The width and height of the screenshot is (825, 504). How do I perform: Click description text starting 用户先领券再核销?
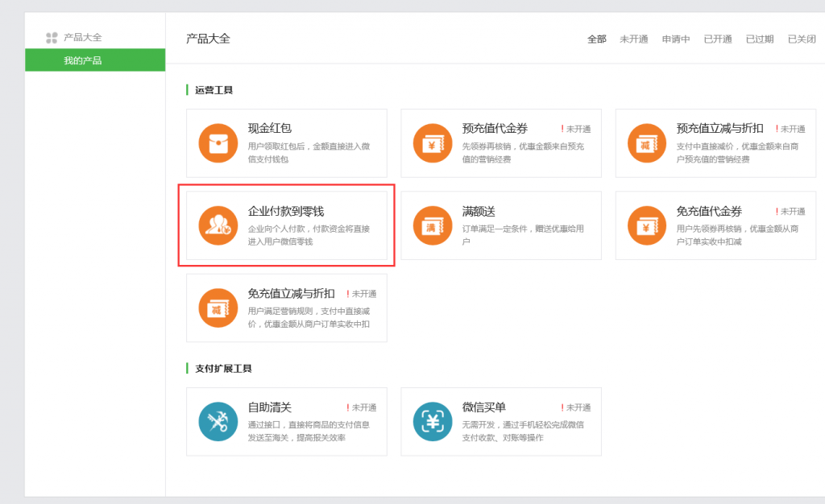[x=737, y=235]
